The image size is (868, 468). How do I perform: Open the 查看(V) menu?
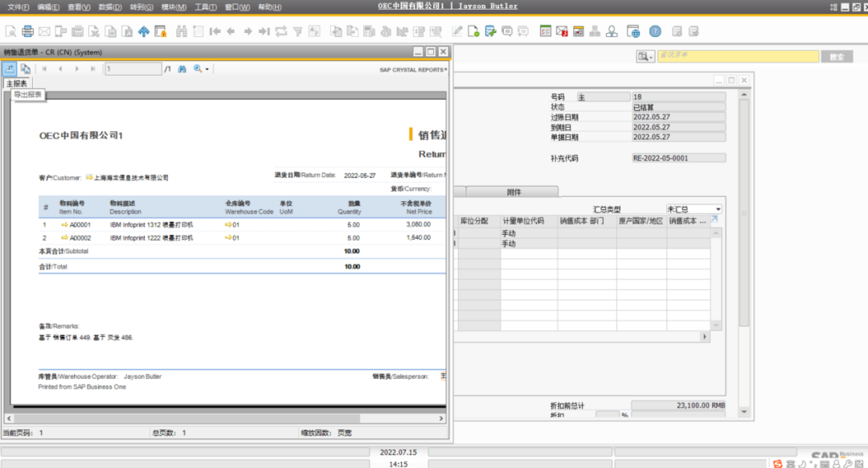[x=79, y=6]
